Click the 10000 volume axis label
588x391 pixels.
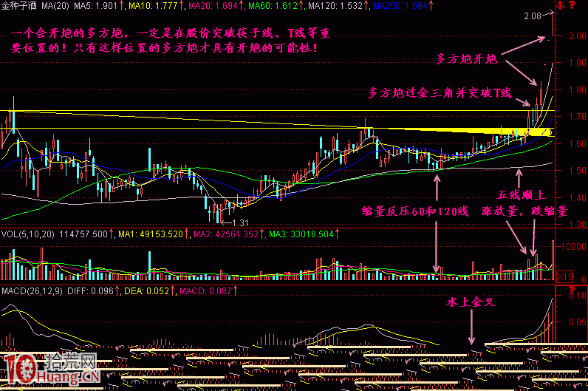click(x=573, y=247)
